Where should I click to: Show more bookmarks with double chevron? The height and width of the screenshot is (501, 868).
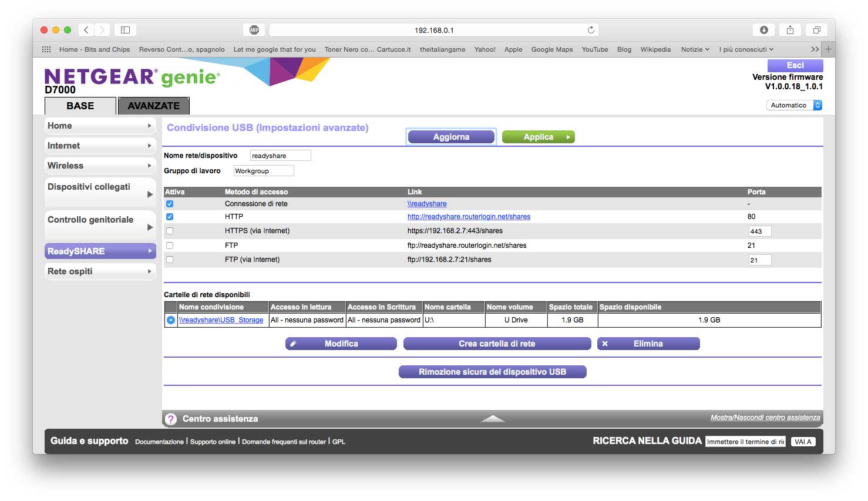click(x=815, y=49)
